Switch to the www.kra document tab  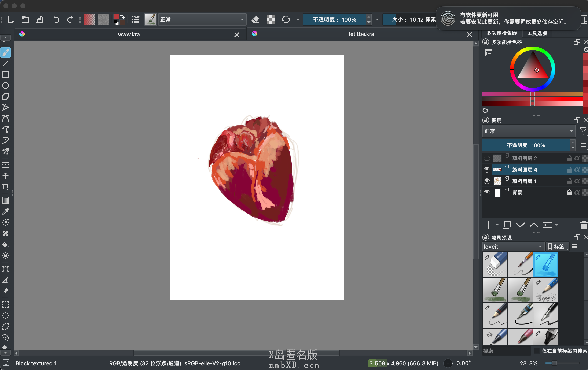tap(129, 34)
